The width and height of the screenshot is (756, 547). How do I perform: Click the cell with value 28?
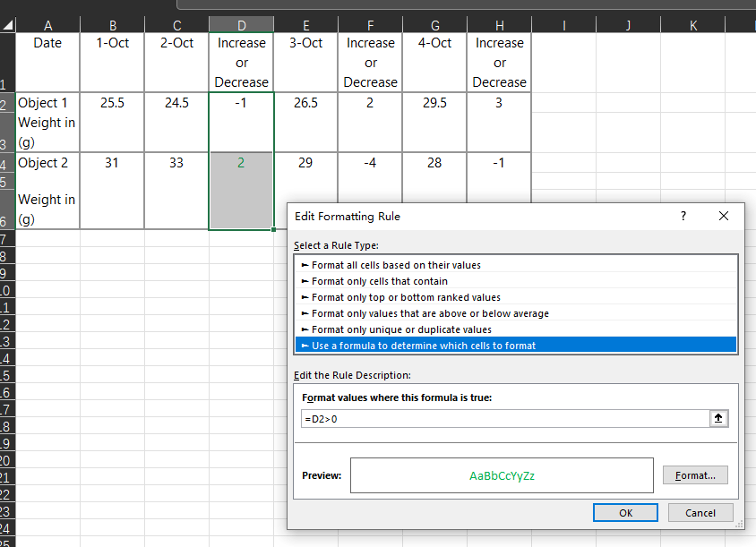(435, 177)
